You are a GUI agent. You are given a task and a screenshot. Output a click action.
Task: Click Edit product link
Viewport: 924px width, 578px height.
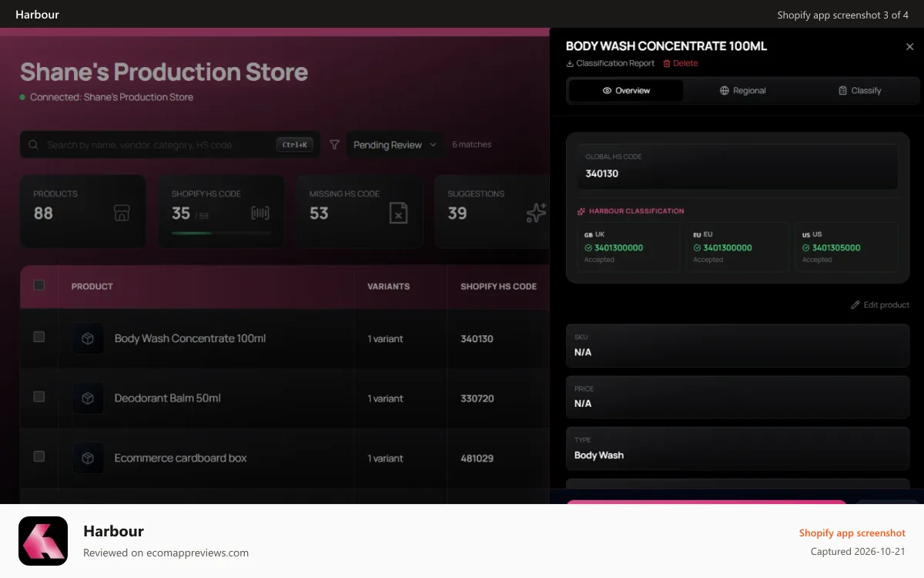[x=880, y=305]
